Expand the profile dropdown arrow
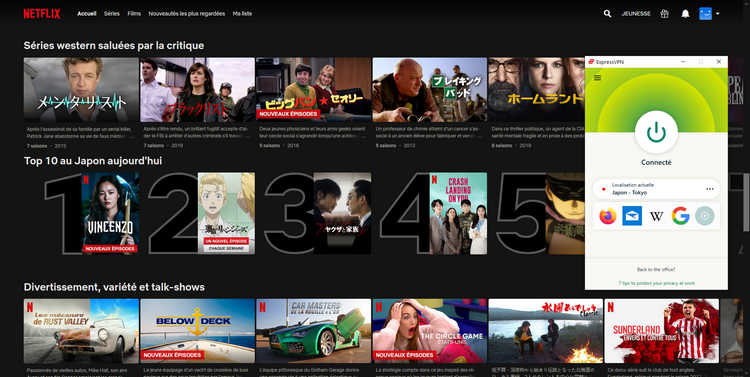Image resolution: width=750 pixels, height=377 pixels. click(x=717, y=14)
